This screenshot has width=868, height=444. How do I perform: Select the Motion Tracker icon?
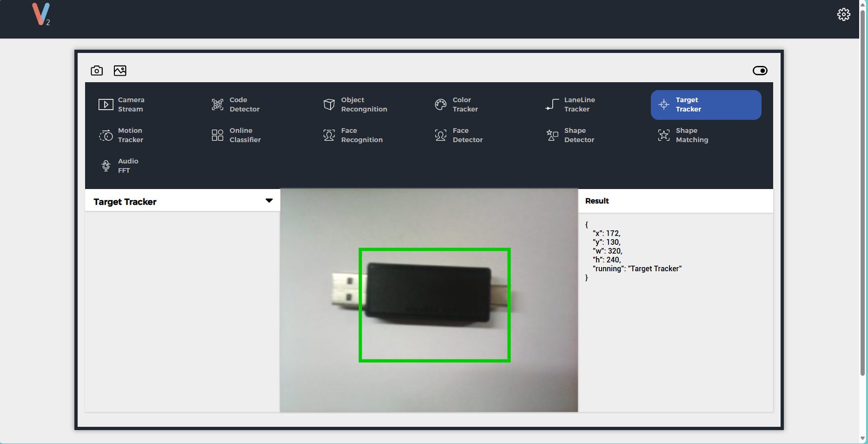coord(106,135)
